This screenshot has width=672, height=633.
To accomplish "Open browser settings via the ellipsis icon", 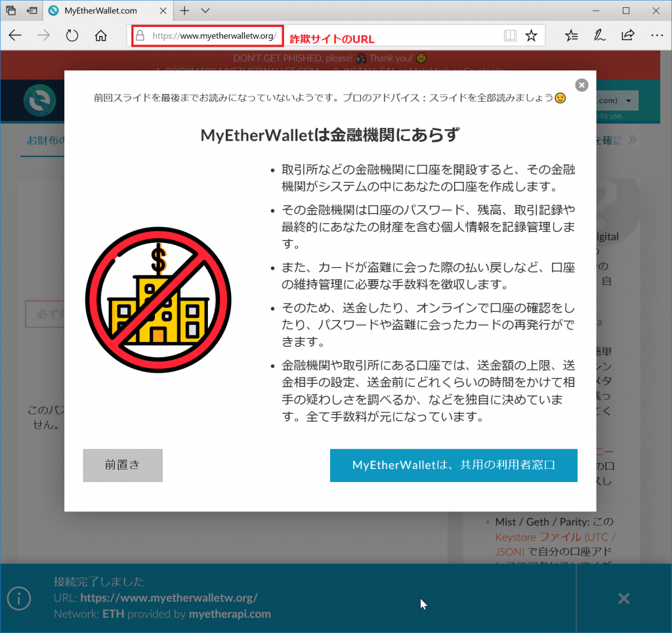I will click(657, 35).
